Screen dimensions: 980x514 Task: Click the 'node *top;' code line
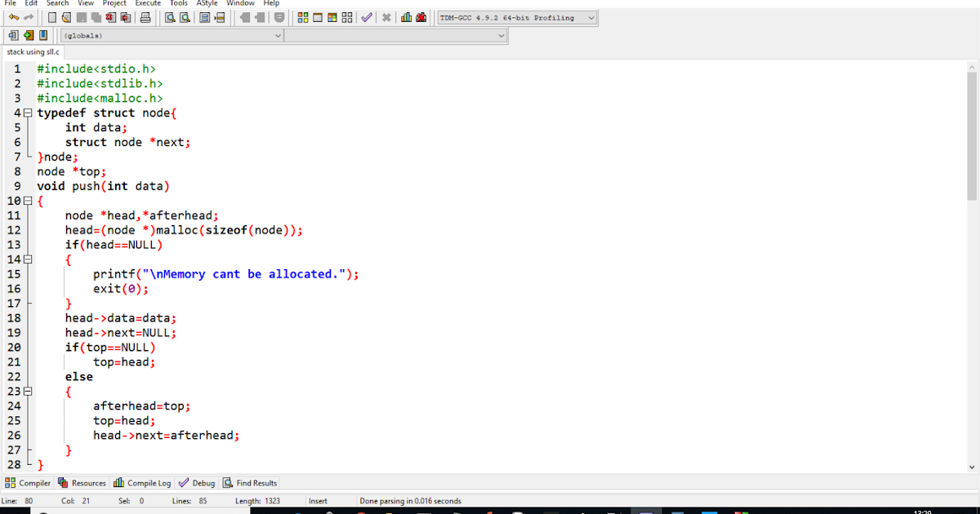(72, 171)
